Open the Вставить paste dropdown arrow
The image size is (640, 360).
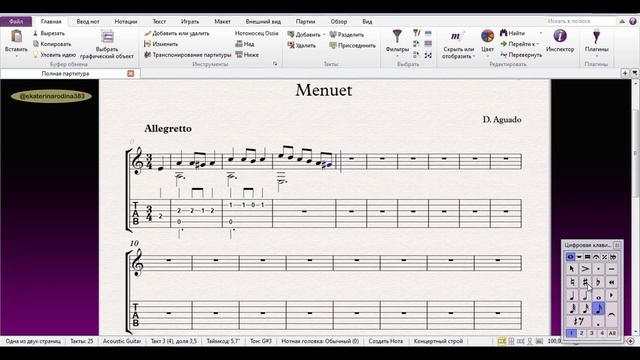click(x=16, y=56)
